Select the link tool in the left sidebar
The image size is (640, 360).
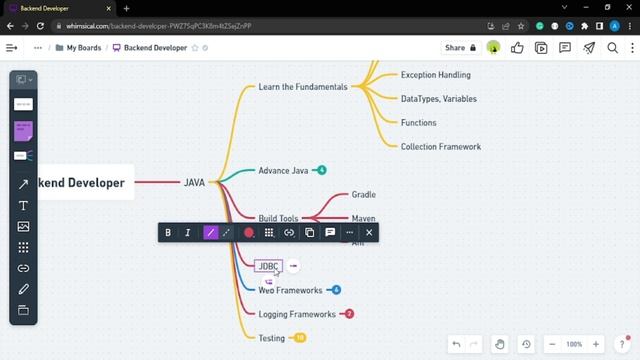pos(23,269)
